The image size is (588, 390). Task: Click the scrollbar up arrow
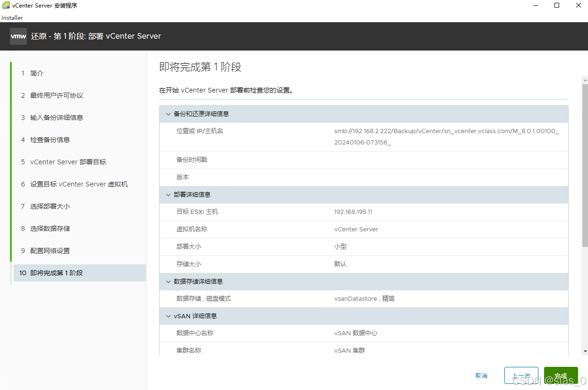click(585, 80)
